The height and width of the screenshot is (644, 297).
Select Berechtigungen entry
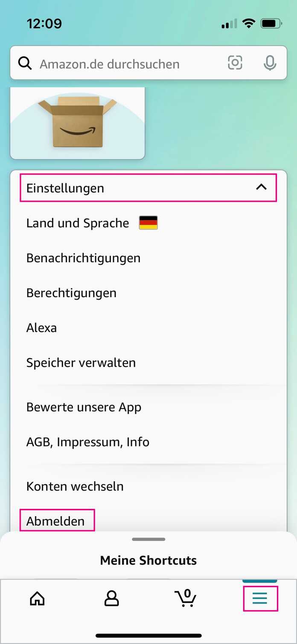point(71,293)
